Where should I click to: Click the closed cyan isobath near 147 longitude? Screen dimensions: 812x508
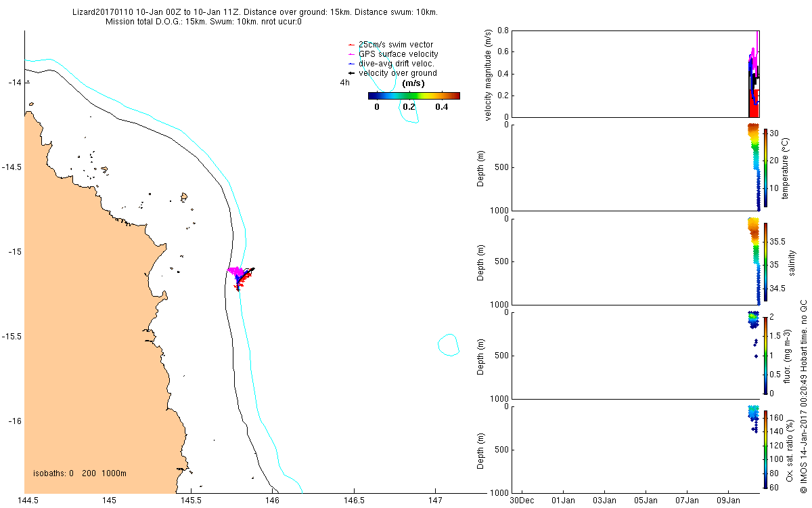point(449,345)
